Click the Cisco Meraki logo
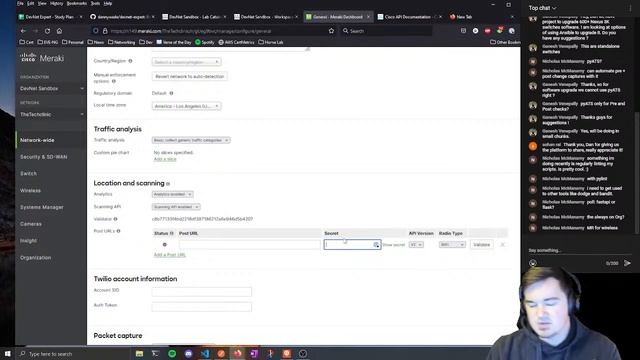 (42, 58)
